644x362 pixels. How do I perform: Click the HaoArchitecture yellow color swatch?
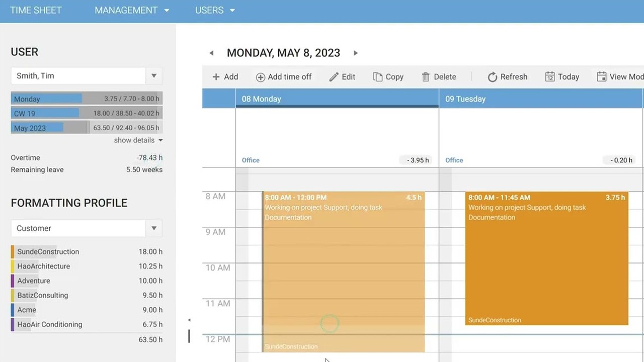(13, 266)
